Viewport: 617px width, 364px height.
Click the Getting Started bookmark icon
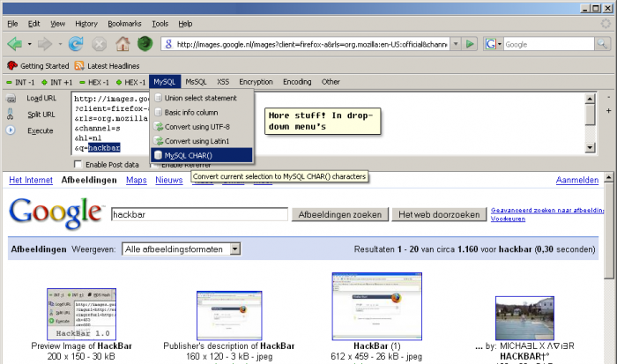(12, 66)
